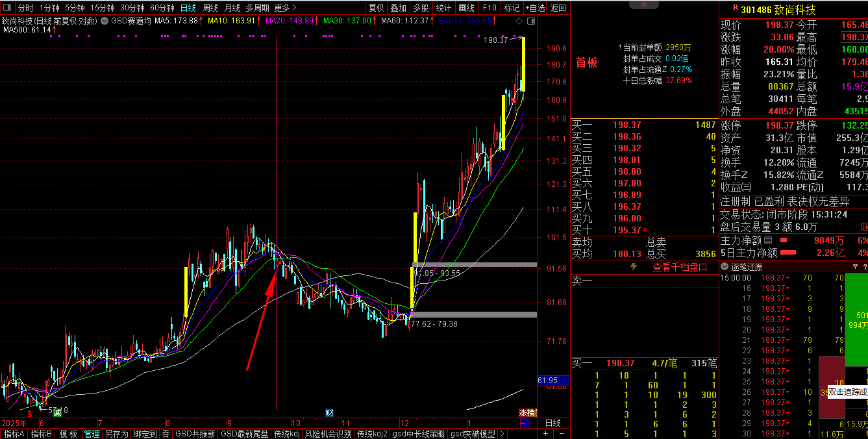The width and height of the screenshot is (868, 439).
Task: Toggle 叠加 overlay mode
Action: (x=398, y=8)
